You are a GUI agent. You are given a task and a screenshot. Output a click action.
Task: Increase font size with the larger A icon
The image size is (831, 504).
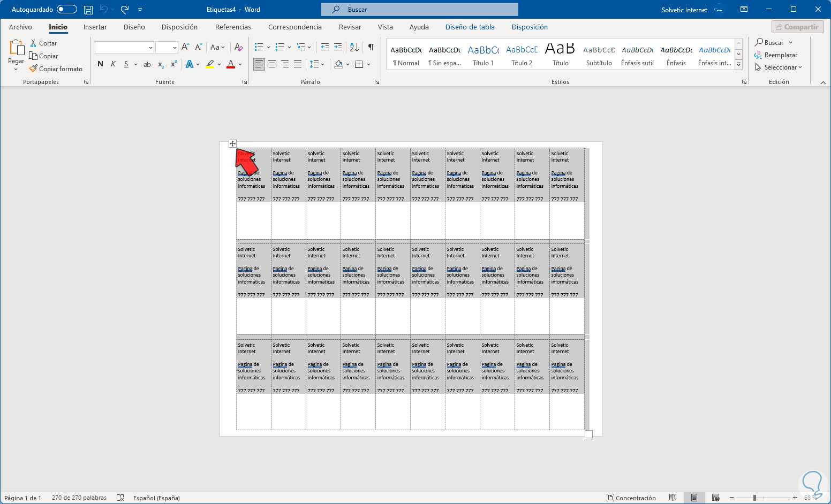tap(185, 47)
